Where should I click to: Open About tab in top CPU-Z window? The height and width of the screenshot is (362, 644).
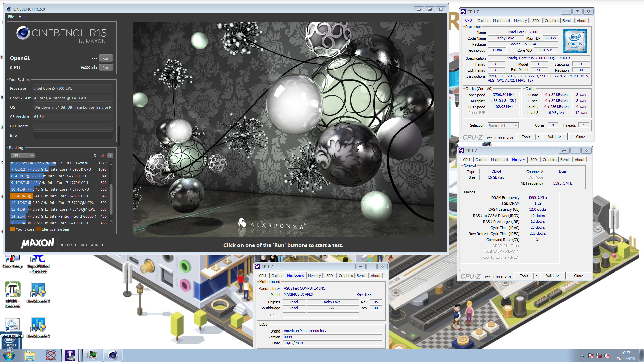coord(582,21)
